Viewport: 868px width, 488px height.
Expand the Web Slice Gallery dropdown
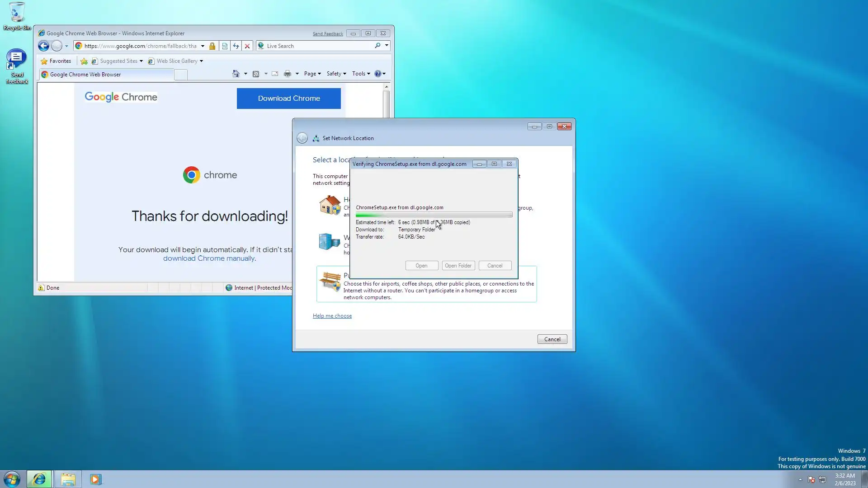tap(201, 61)
